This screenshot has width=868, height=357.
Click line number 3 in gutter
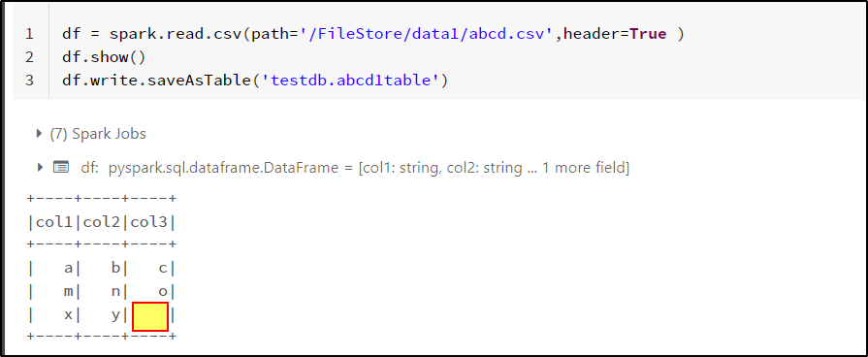pyautogui.click(x=29, y=81)
